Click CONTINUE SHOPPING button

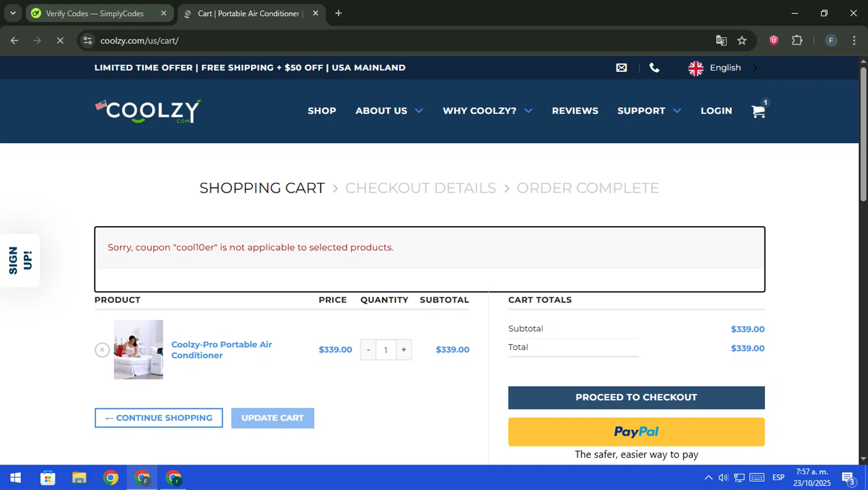pos(159,418)
